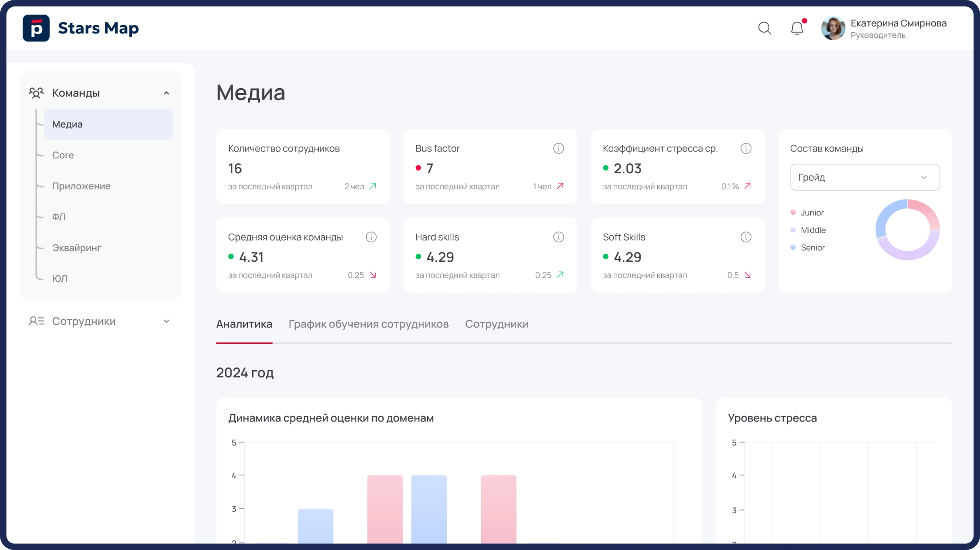Show info for Bus factor card
Screen dimensions: 980x550
559,148
